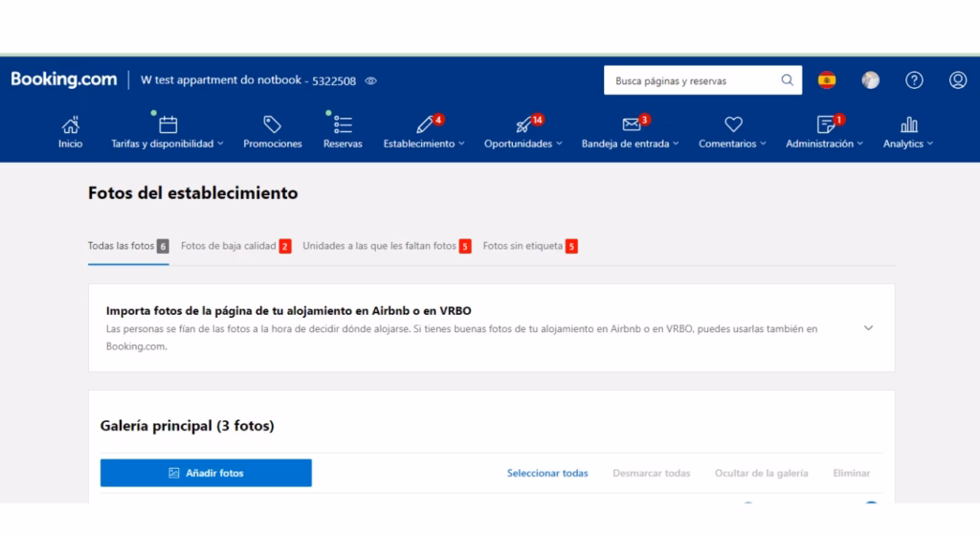Click the search magnifier icon
The image size is (980, 536).
[x=787, y=80]
